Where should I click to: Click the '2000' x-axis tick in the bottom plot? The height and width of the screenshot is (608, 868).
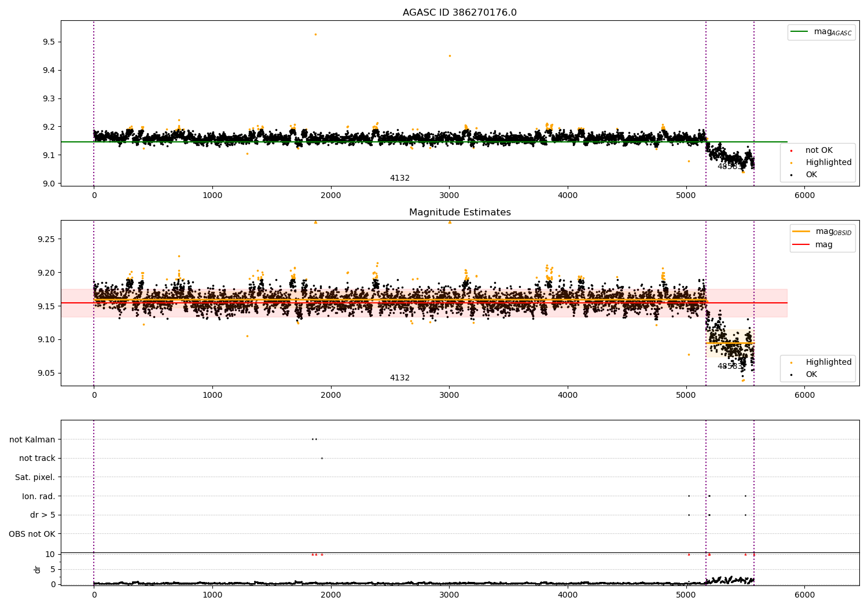tap(330, 595)
